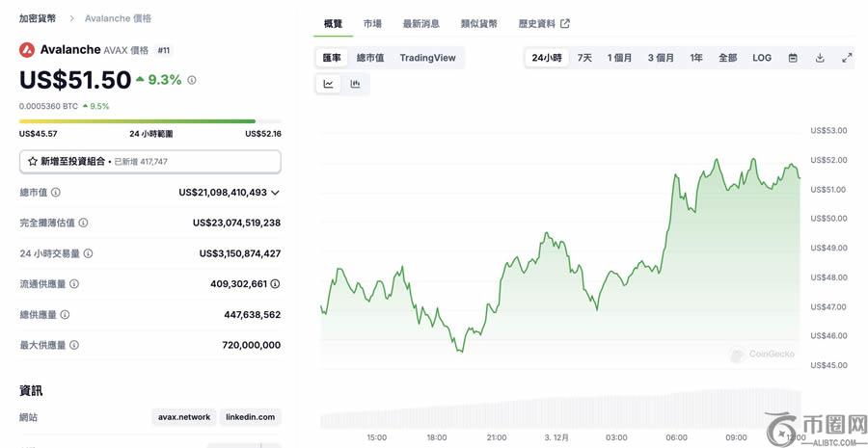Select 1 個月 time range
This screenshot has width=868, height=448.
point(619,58)
